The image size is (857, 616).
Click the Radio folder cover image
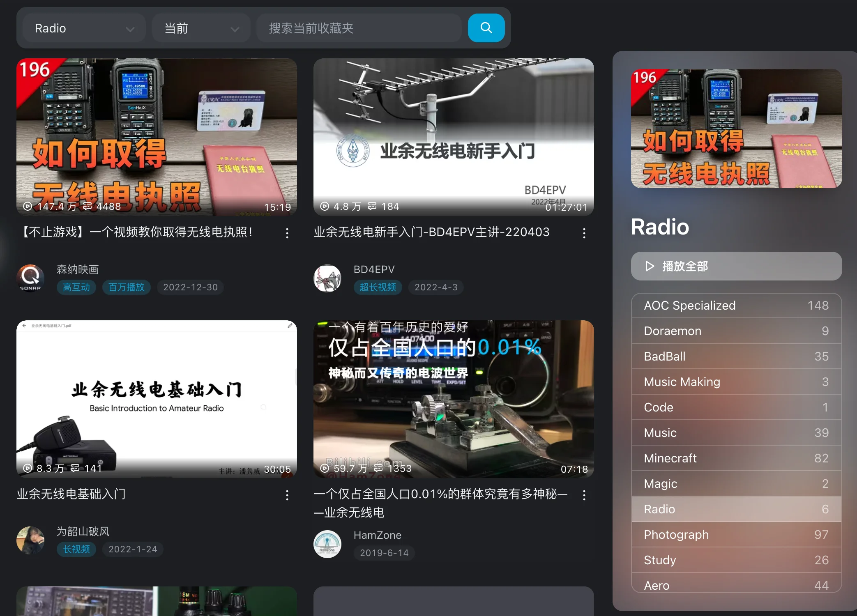[x=736, y=129]
